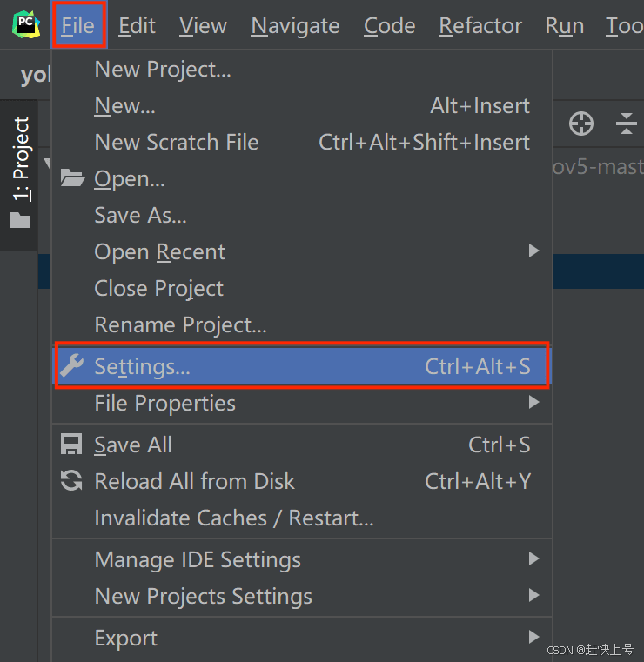Choose New Scratch File option
Screen dimensions: 644x662
176,143
